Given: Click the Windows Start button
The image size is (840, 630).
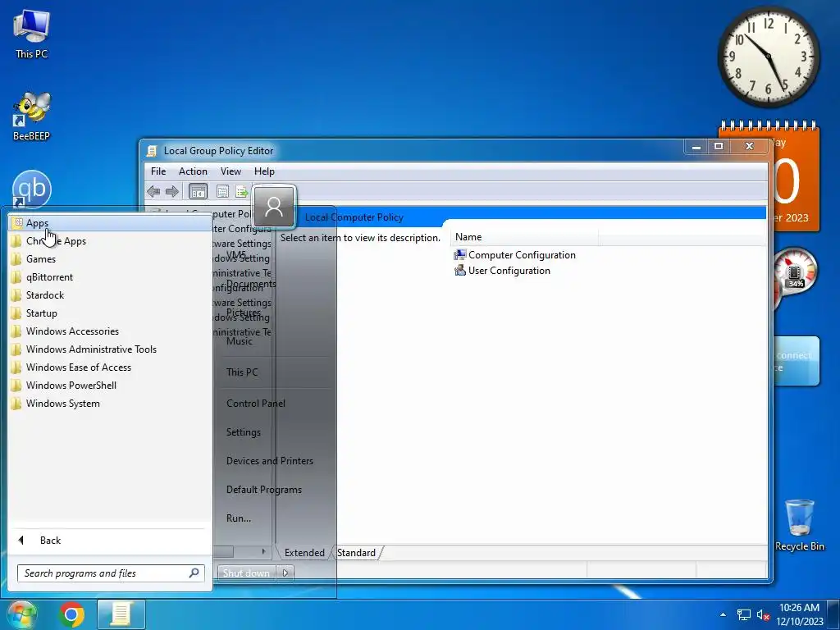Looking at the screenshot, I should [21, 614].
